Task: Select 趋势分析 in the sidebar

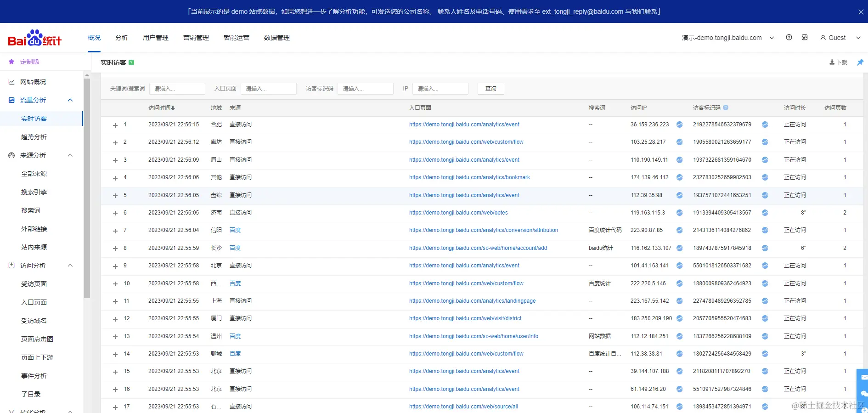Action: (x=34, y=137)
